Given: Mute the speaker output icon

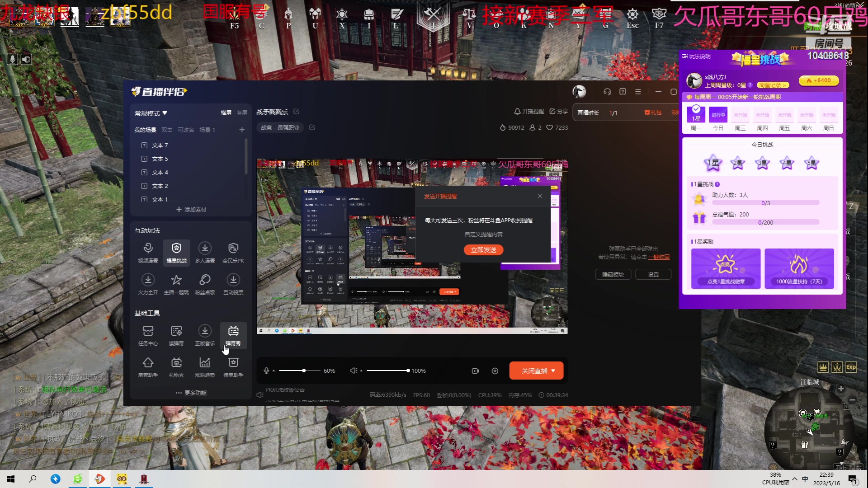Looking at the screenshot, I should click(x=354, y=371).
